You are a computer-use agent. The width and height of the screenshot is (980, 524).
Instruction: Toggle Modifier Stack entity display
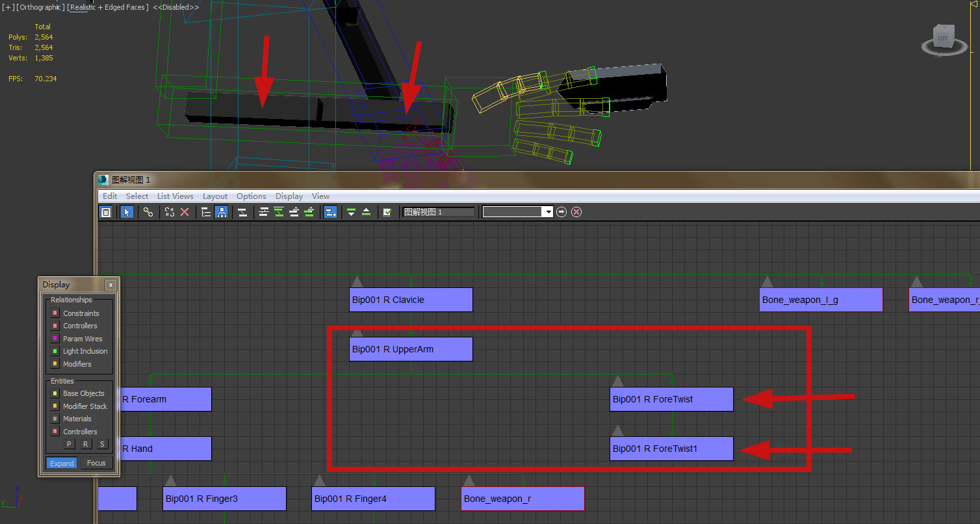pos(55,406)
